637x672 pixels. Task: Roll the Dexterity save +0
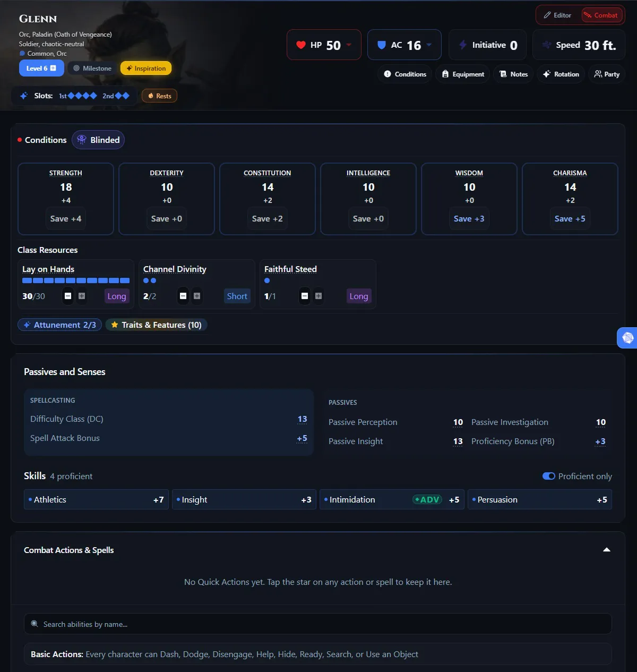pos(167,219)
